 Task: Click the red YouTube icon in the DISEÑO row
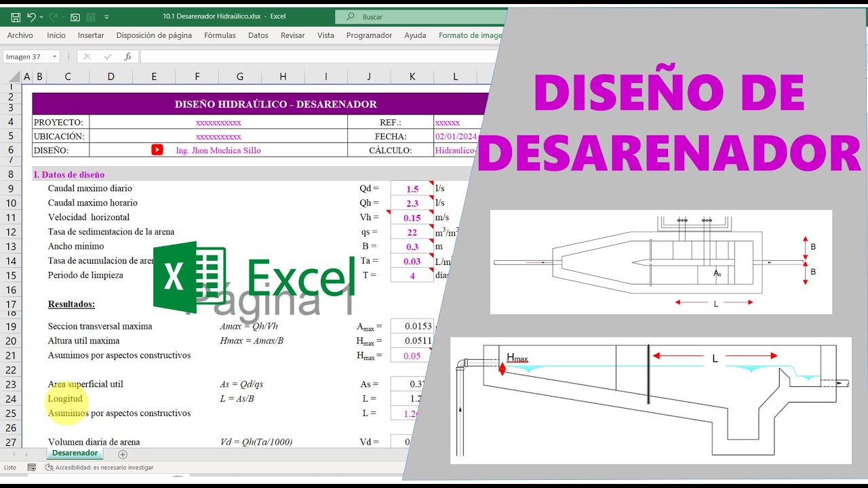click(x=157, y=150)
